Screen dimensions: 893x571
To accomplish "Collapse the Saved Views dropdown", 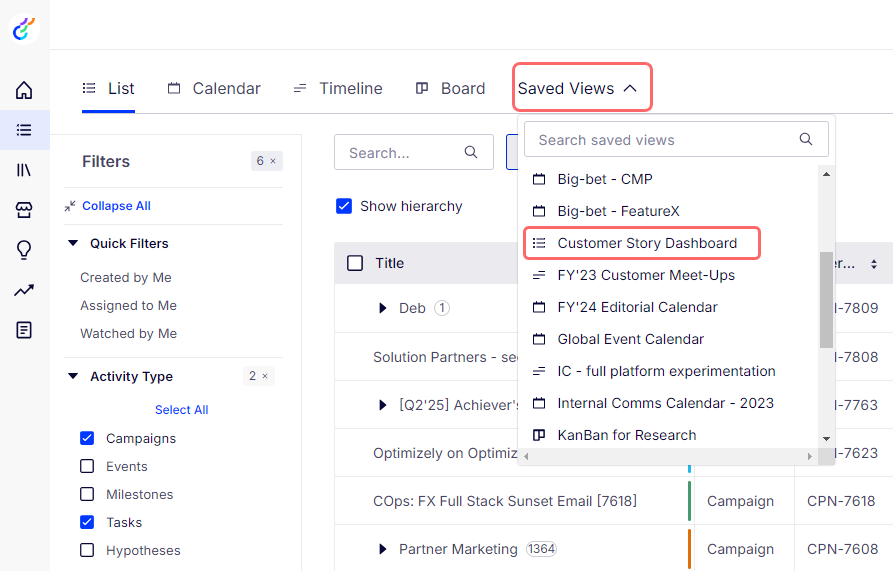I will click(x=582, y=88).
